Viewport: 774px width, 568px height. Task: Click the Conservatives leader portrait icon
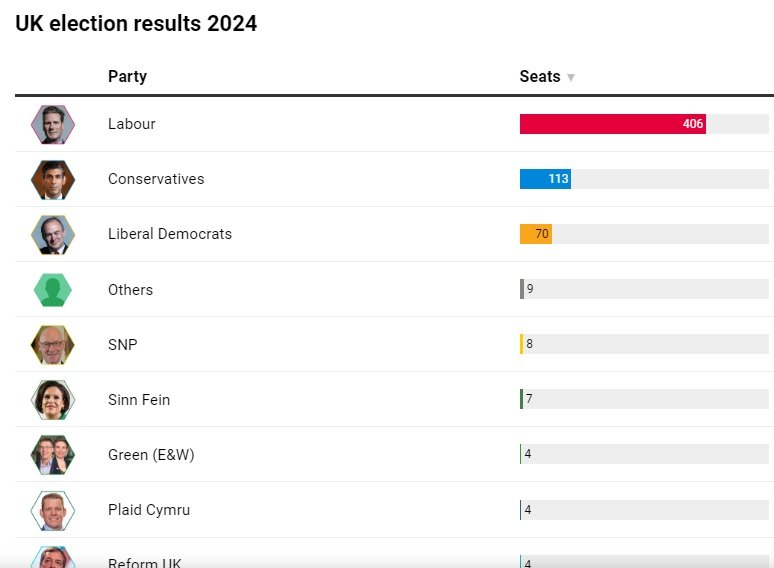coord(52,179)
